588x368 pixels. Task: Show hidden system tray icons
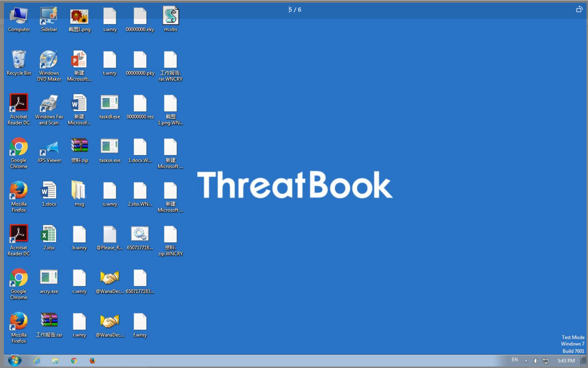[x=526, y=361]
